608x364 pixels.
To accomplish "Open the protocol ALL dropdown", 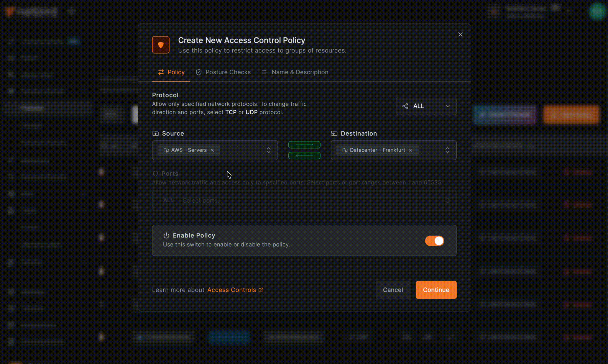I will point(448,106).
